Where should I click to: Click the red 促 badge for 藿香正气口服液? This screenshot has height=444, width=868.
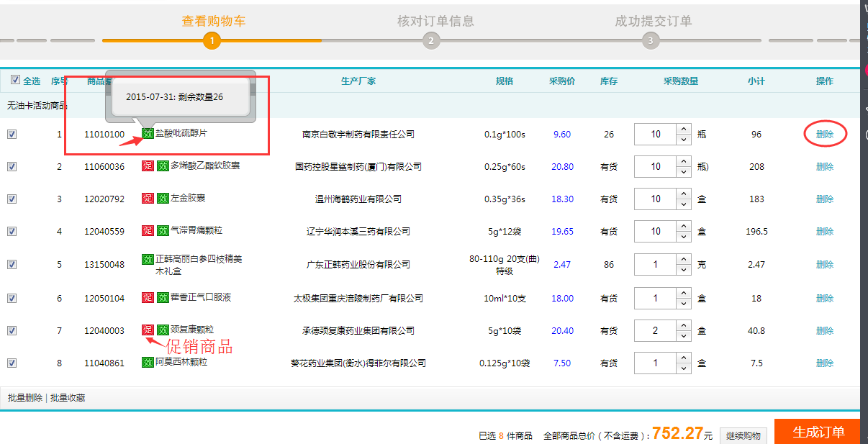pos(148,297)
